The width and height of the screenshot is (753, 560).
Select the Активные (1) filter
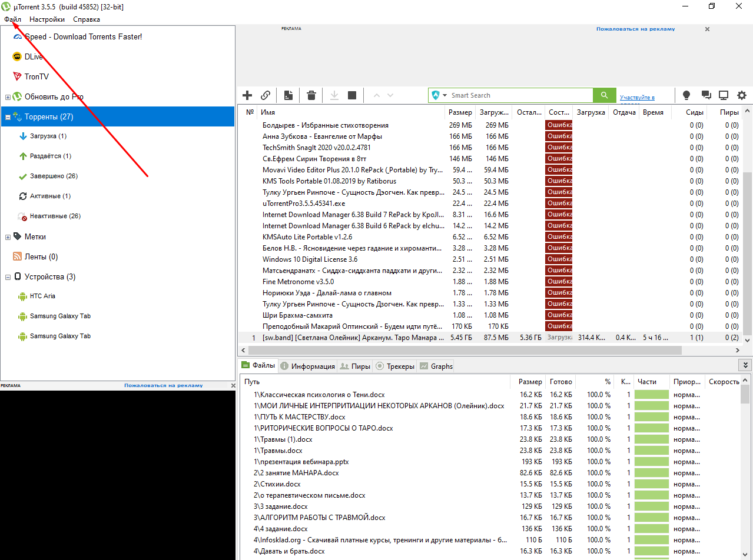point(44,196)
